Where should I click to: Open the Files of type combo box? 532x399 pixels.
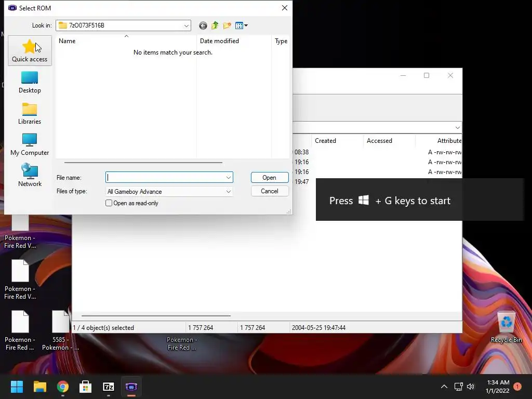[x=169, y=192]
